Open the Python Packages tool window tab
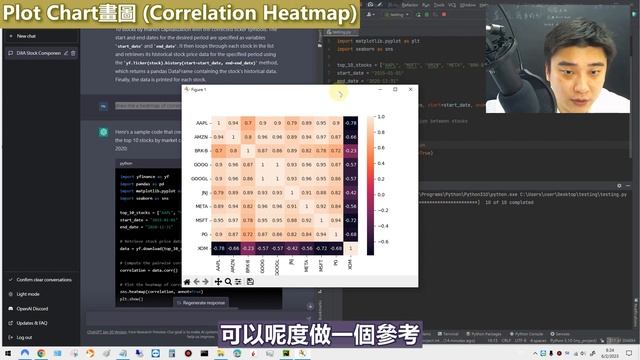Image resolution: width=640 pixels, height=360 pixels. pos(483,333)
